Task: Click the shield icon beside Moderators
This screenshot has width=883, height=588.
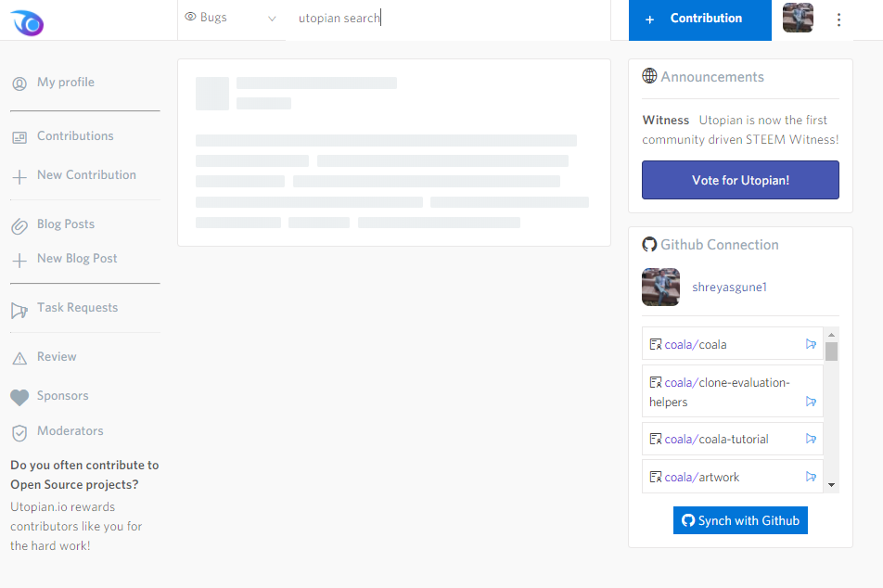Action: click(x=19, y=433)
